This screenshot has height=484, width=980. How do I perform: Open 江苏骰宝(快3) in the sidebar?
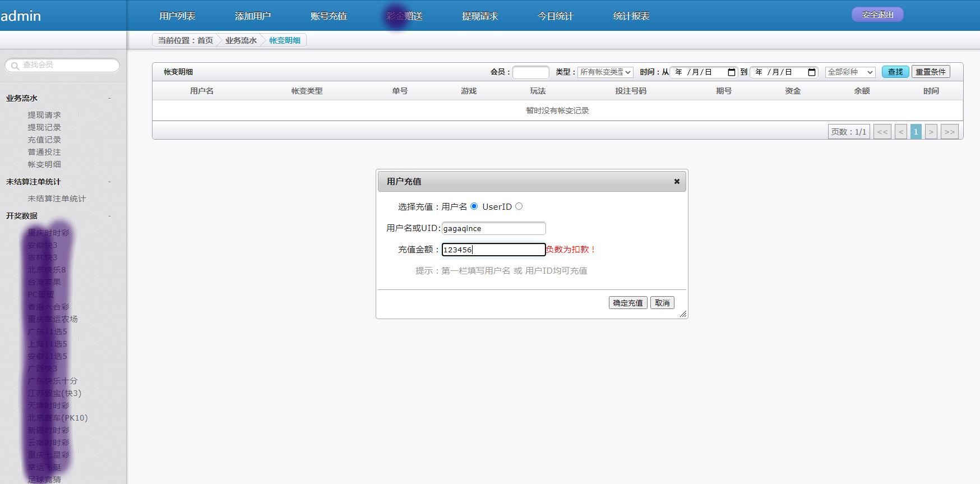point(54,393)
